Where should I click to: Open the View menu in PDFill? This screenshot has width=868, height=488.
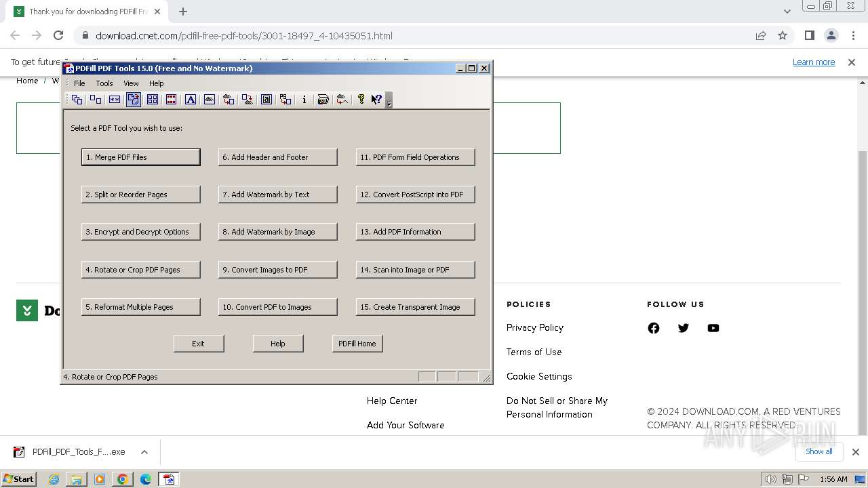(131, 83)
